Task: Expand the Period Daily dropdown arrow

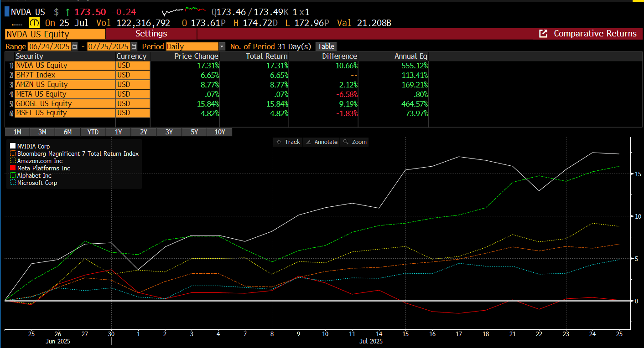Action: [222, 46]
